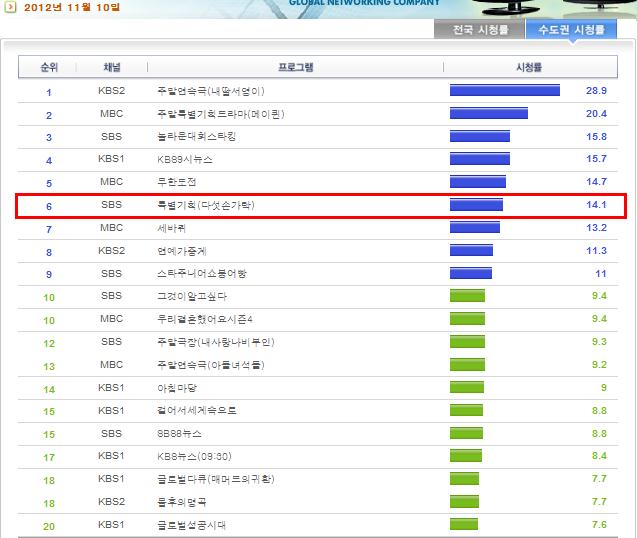The image size is (637, 538).
Task: Click the KBS뉴스(09:30) program name
Action: pyautogui.click(x=194, y=456)
